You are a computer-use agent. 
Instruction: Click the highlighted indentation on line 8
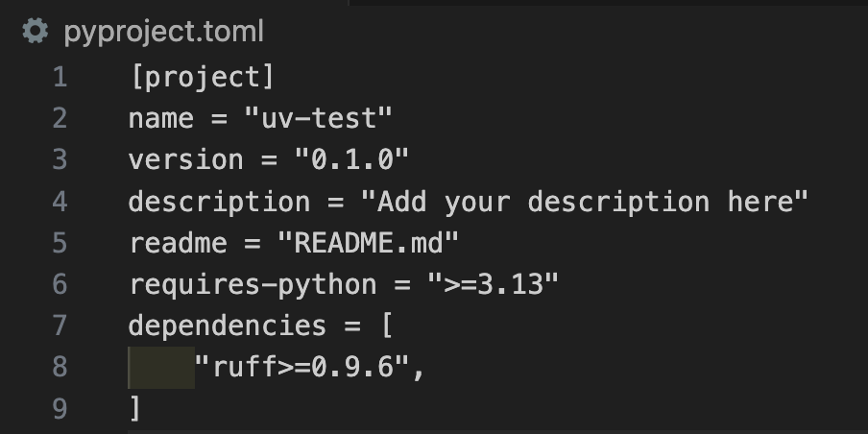[x=161, y=368]
